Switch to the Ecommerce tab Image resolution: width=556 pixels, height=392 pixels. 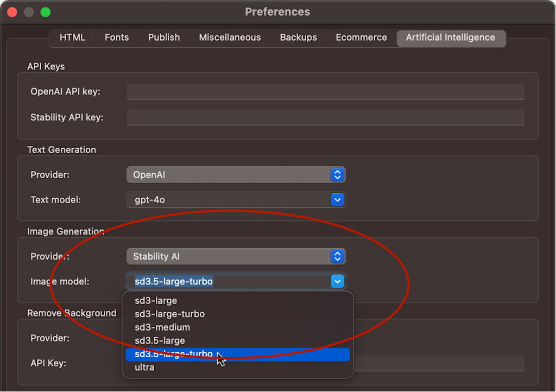361,37
